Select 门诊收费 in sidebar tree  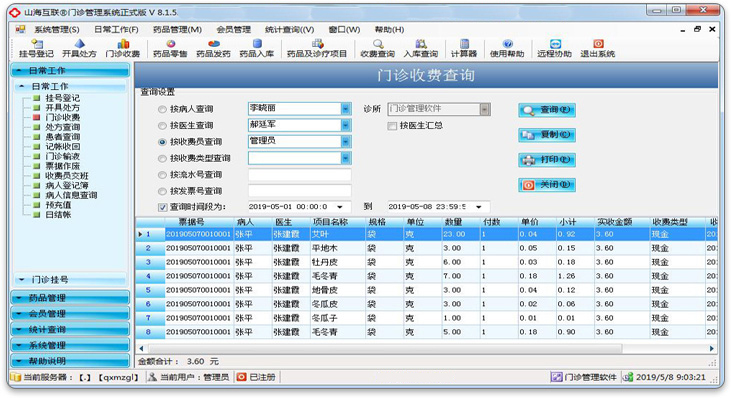pos(62,117)
